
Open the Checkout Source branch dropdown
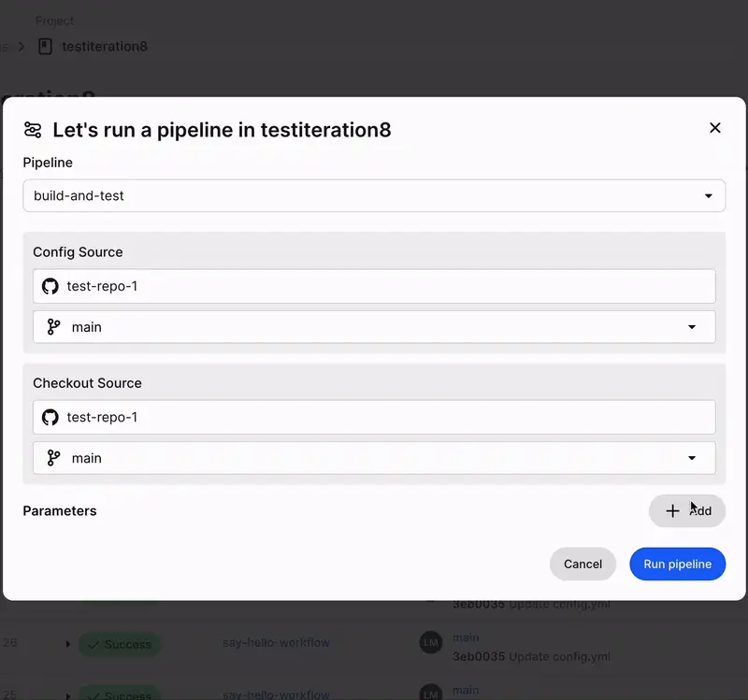point(692,458)
